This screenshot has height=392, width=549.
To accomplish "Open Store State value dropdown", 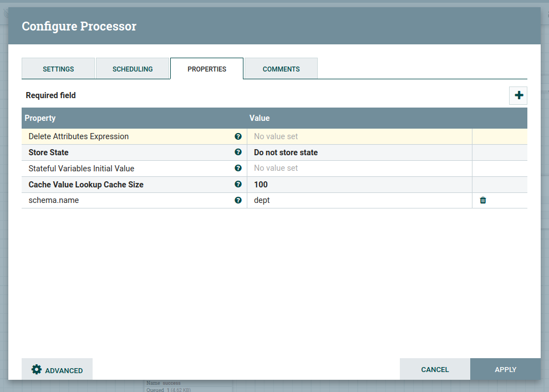I will pos(359,152).
